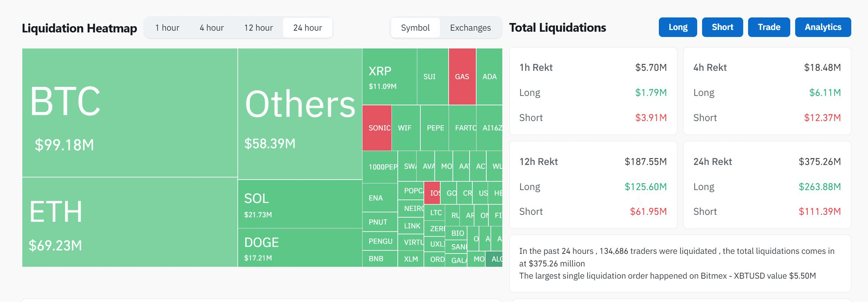The width and height of the screenshot is (868, 302).
Task: Select the LINK tile
Action: pyautogui.click(x=411, y=226)
